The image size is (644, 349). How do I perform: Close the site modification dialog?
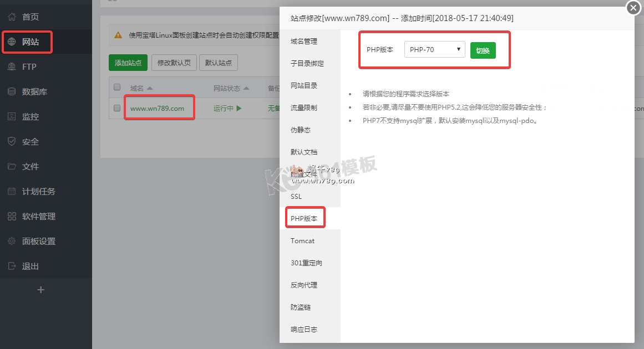[x=633, y=8]
